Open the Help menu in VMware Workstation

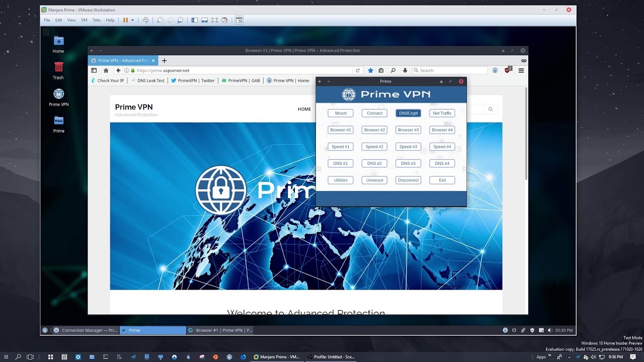(110, 20)
